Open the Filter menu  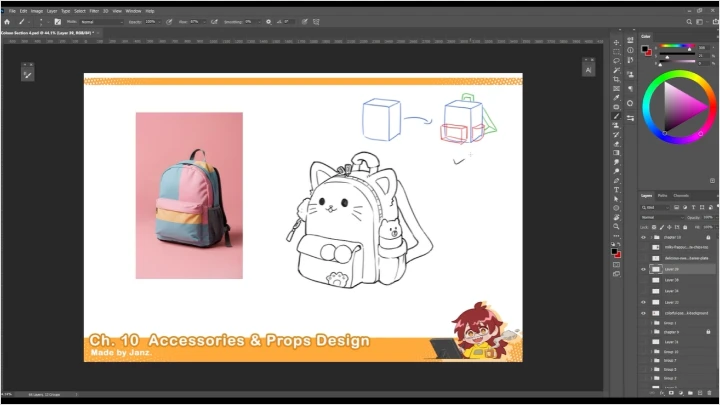pyautogui.click(x=94, y=10)
